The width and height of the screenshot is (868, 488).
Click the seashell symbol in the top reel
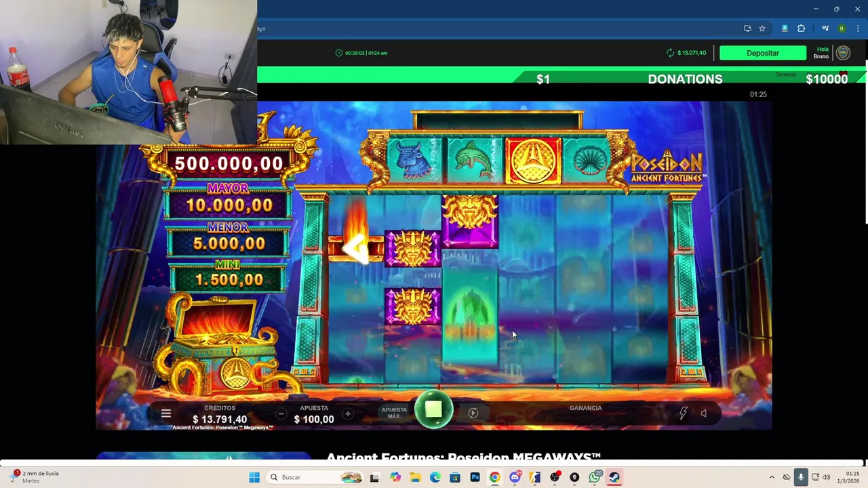pos(590,161)
